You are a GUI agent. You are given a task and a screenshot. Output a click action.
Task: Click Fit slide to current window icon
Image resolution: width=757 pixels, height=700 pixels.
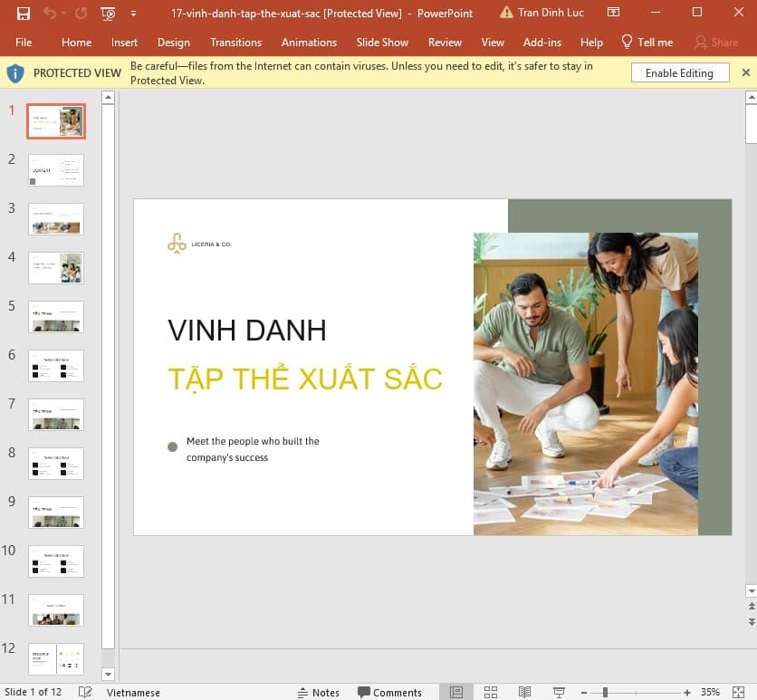point(738,692)
